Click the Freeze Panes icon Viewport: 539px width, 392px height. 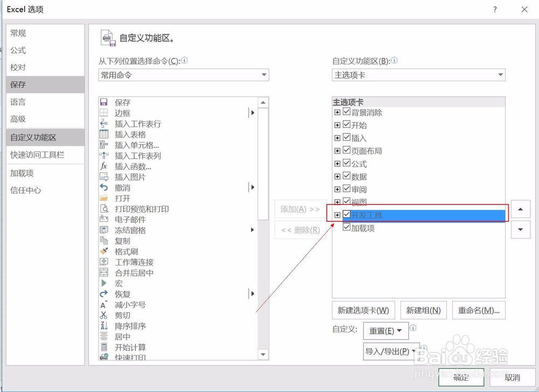point(104,229)
